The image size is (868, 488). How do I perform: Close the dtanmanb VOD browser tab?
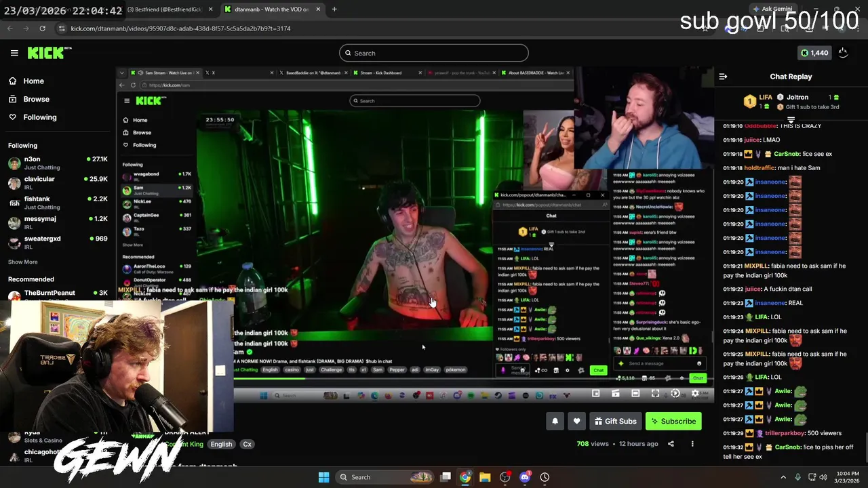[x=318, y=9]
